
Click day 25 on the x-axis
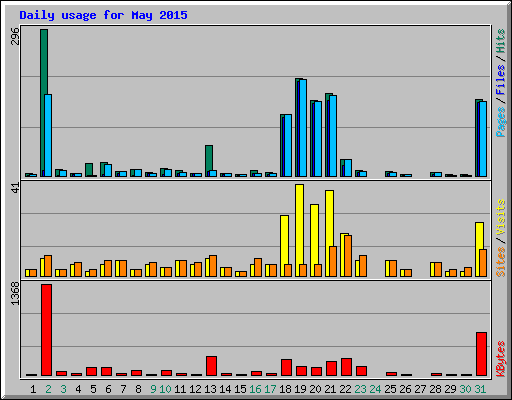390,389
